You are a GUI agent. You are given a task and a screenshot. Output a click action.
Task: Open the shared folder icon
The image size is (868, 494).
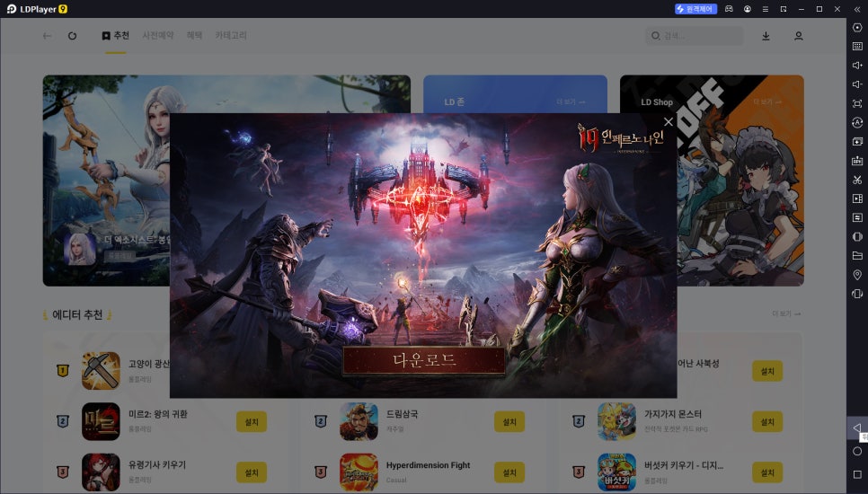(x=857, y=256)
